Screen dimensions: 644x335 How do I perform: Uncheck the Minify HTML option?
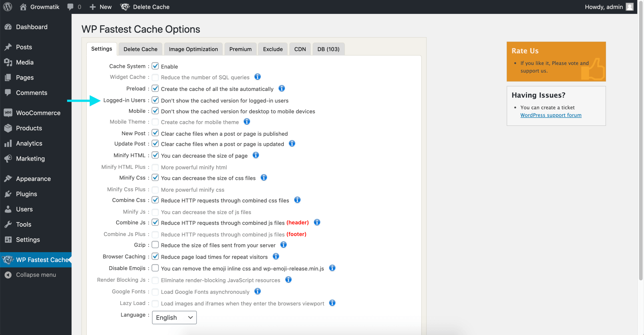click(x=155, y=155)
